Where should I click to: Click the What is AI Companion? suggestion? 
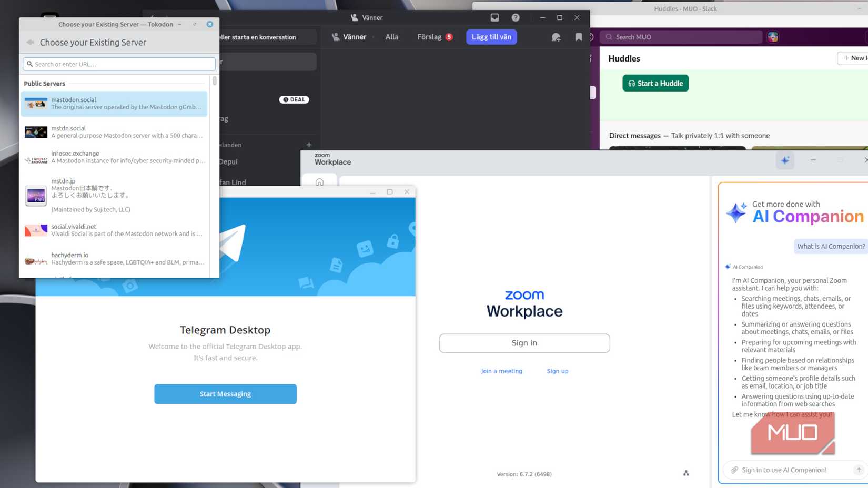[831, 246]
